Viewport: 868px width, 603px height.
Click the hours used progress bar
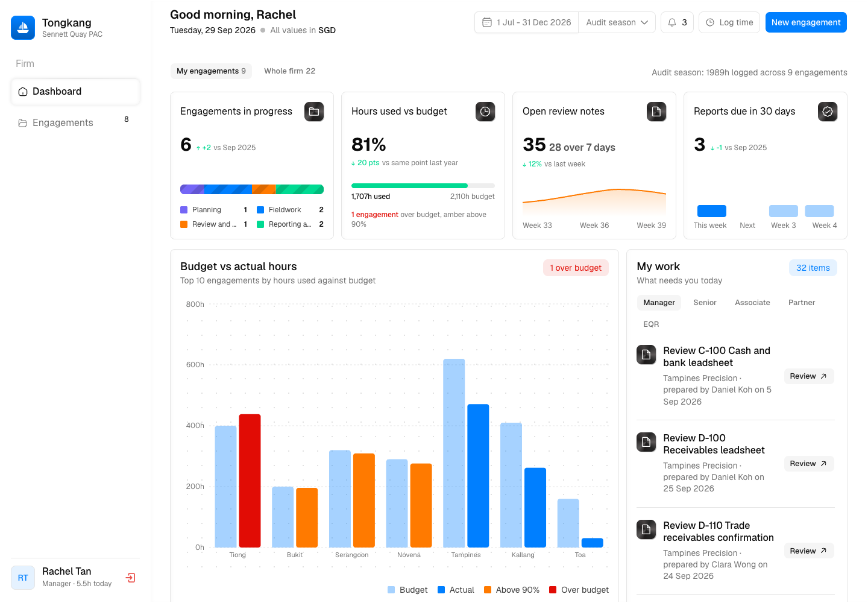(x=423, y=186)
